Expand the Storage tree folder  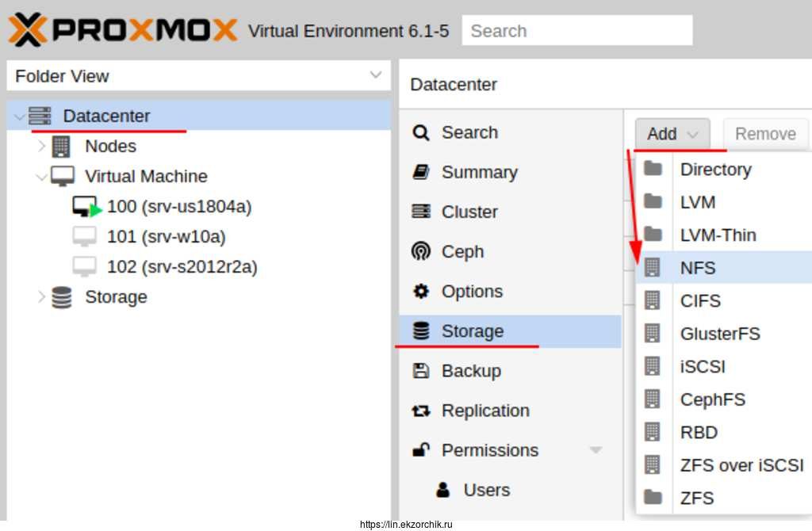tap(42, 297)
